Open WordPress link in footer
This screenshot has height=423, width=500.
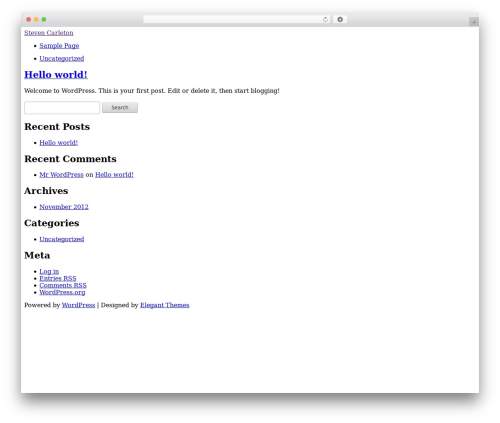tap(78, 305)
